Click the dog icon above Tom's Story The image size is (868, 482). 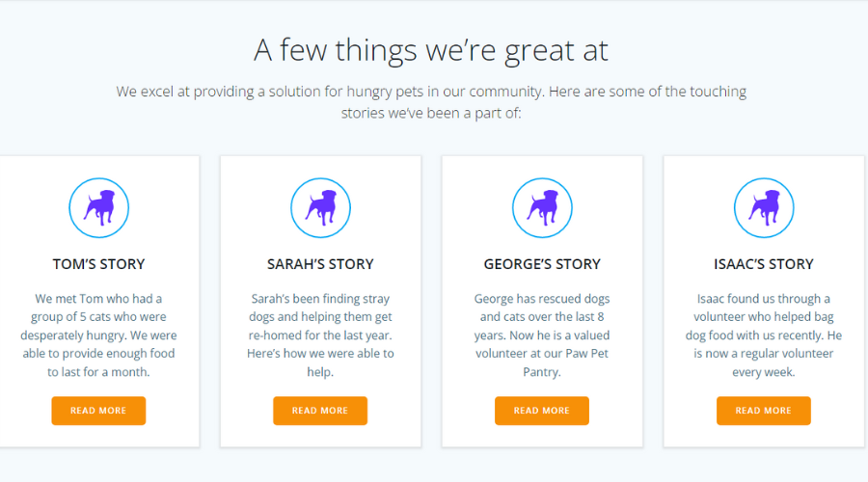[99, 208]
